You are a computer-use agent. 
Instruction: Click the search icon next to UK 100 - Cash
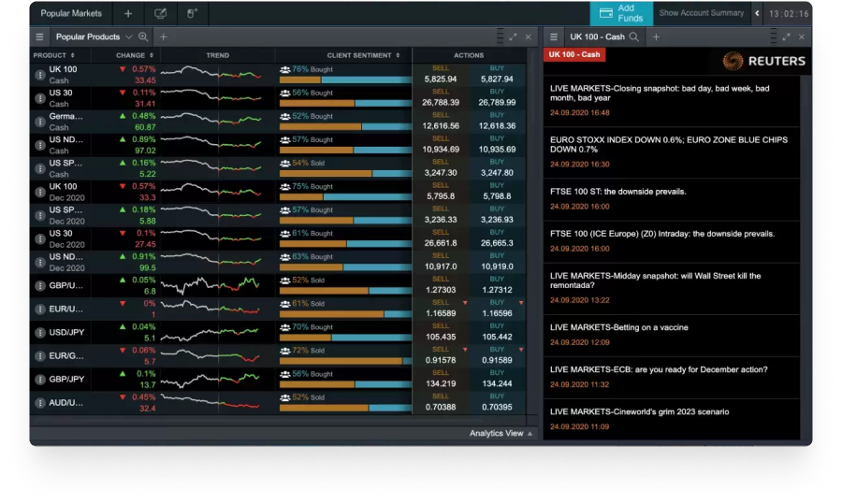634,37
